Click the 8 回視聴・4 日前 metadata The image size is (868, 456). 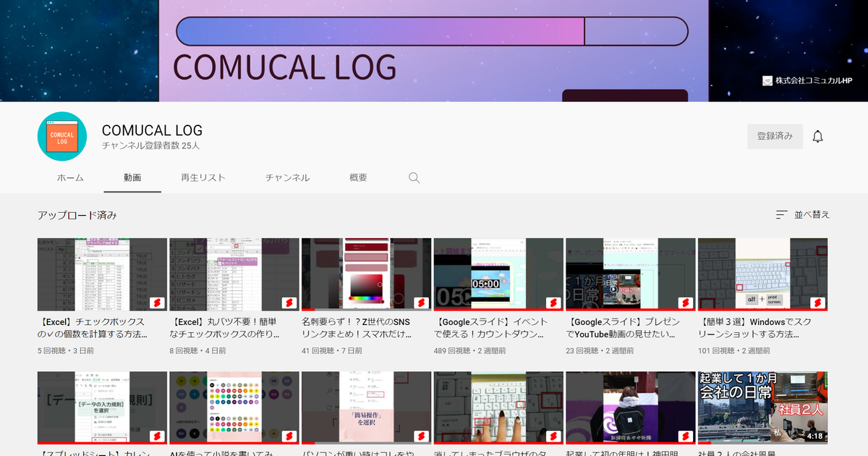coord(198,350)
